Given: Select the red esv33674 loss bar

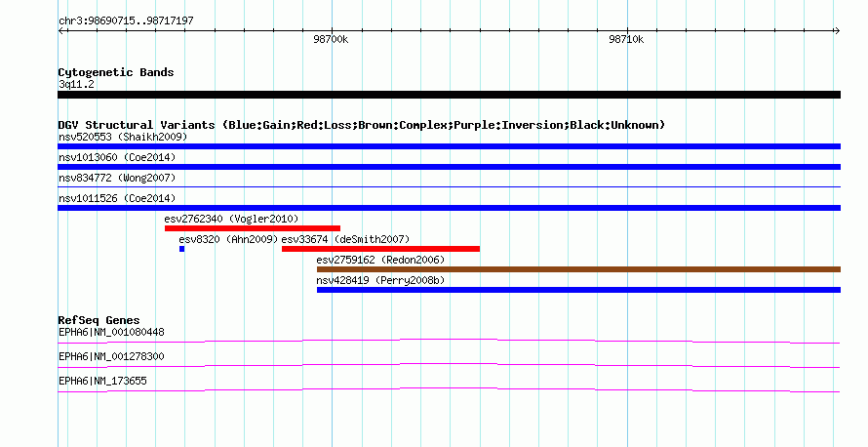Looking at the screenshot, I should pos(381,249).
